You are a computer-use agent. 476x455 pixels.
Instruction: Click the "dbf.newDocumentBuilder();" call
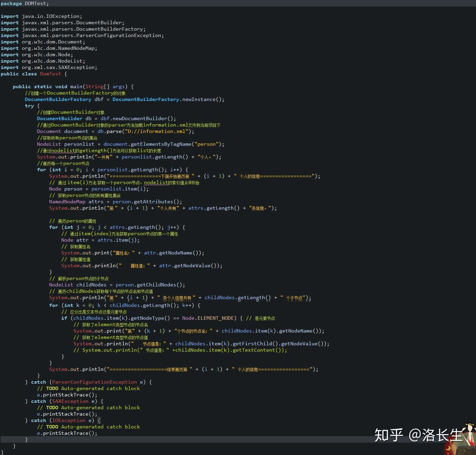(x=138, y=118)
